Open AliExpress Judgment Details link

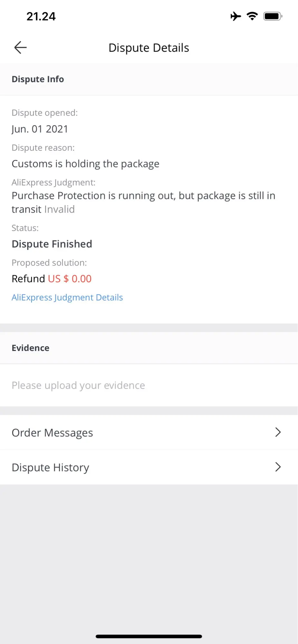(x=67, y=298)
